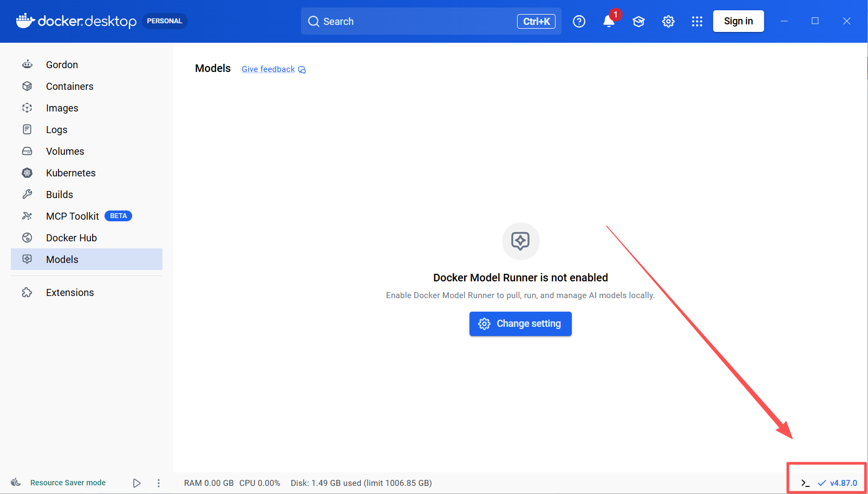Focus the Search input field

coord(431,21)
